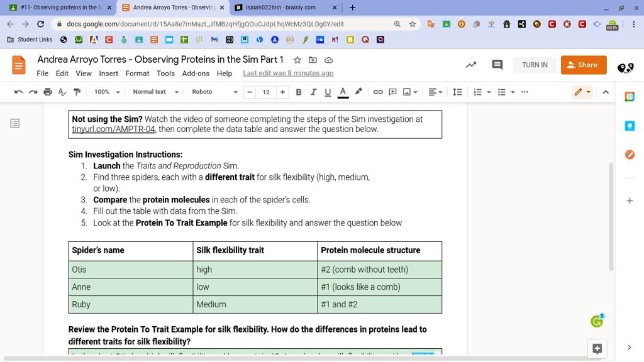
Task: Open the Edit menu
Action: pos(62,74)
